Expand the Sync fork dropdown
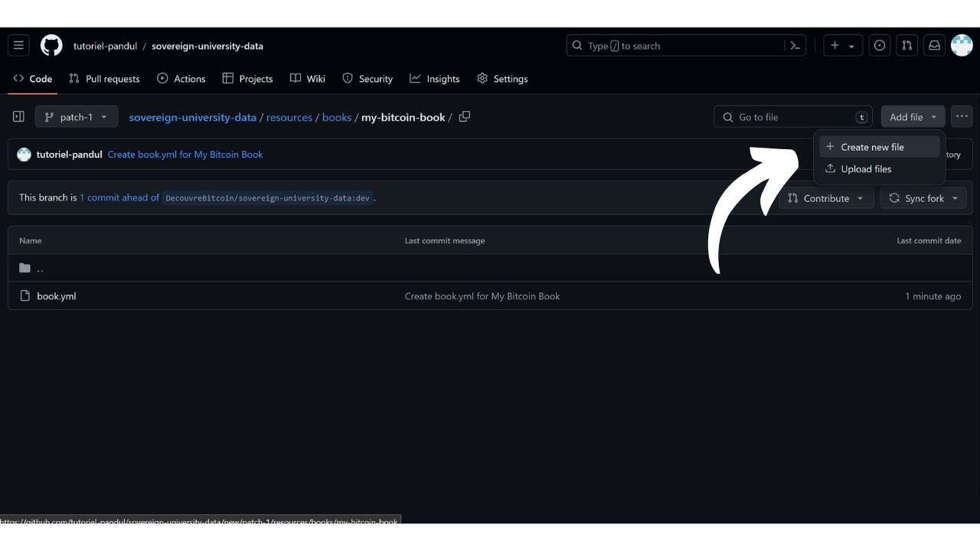The width and height of the screenshot is (980, 551). click(x=923, y=198)
